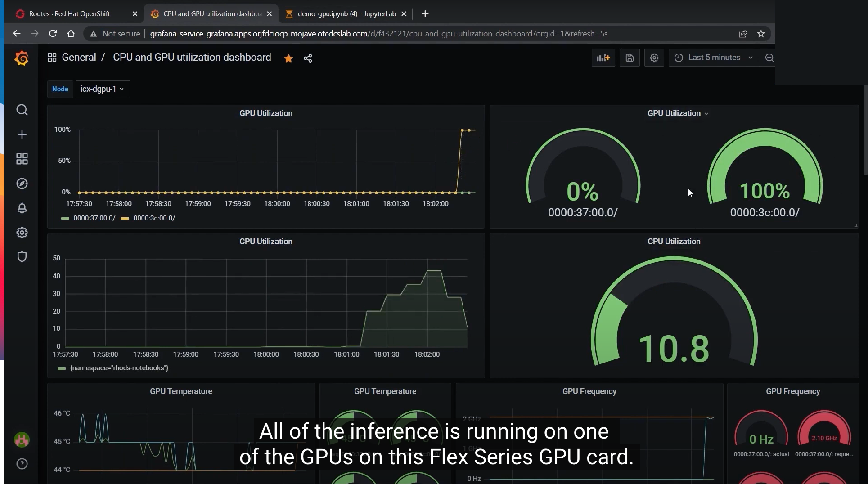Open the Alerting bell icon
868x484 pixels.
pos(22,208)
